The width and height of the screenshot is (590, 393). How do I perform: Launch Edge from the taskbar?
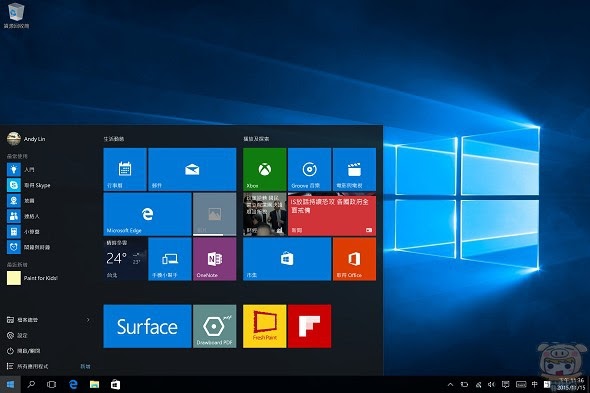[73, 384]
